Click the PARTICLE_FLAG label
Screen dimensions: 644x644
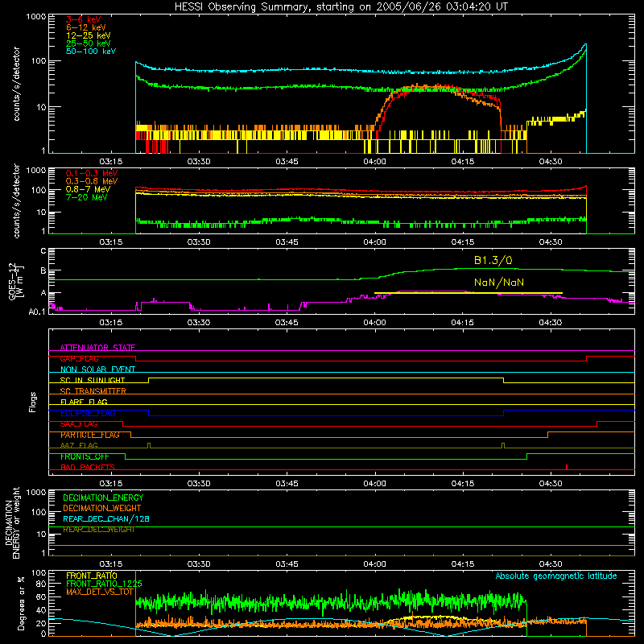tap(90, 435)
